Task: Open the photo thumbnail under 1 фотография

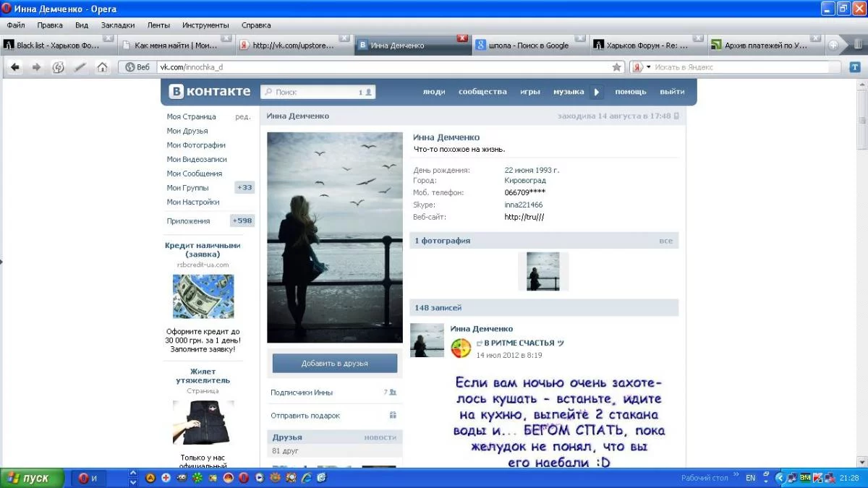Action: (542, 271)
